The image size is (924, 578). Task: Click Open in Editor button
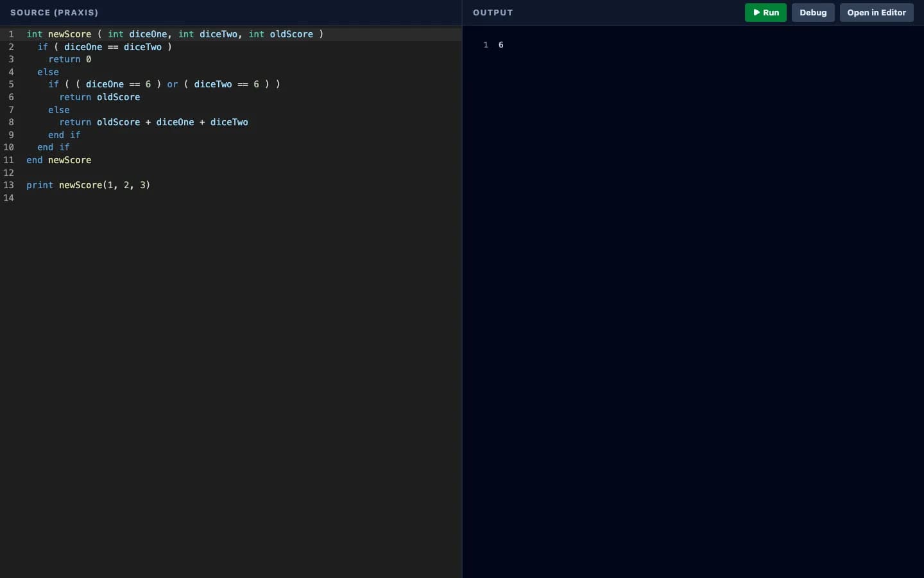point(877,13)
